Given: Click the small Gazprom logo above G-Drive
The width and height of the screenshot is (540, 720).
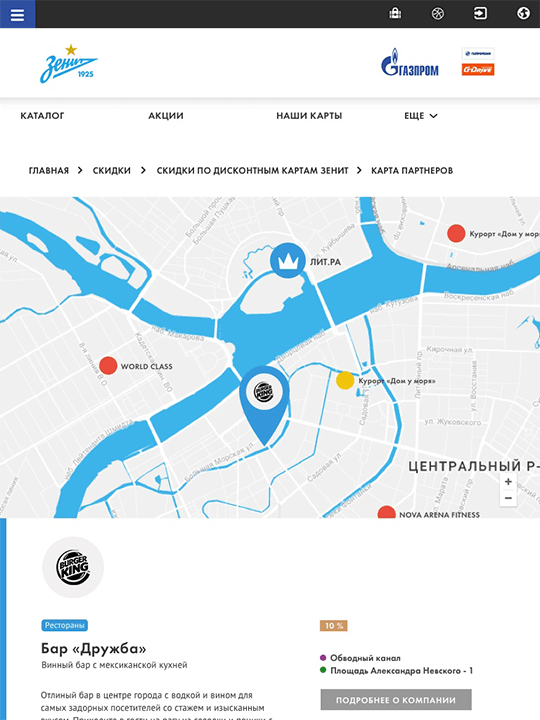Looking at the screenshot, I should coord(478,53).
